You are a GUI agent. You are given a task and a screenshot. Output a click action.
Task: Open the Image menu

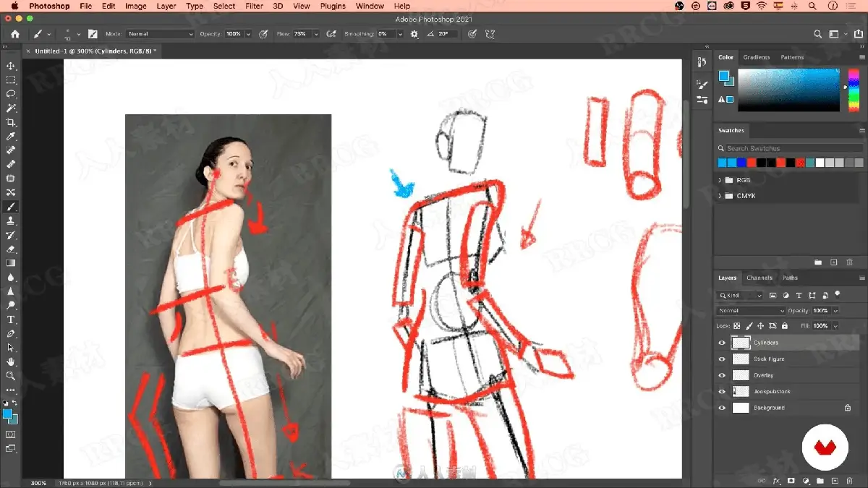[136, 6]
